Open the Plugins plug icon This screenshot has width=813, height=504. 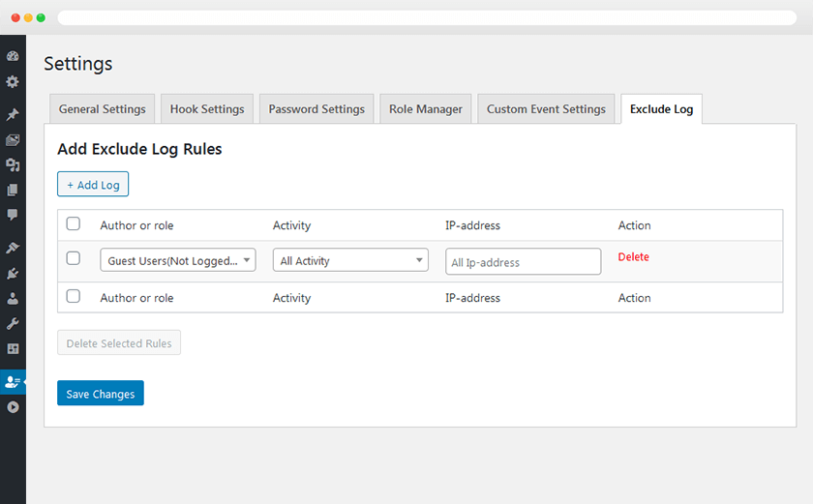(13, 274)
